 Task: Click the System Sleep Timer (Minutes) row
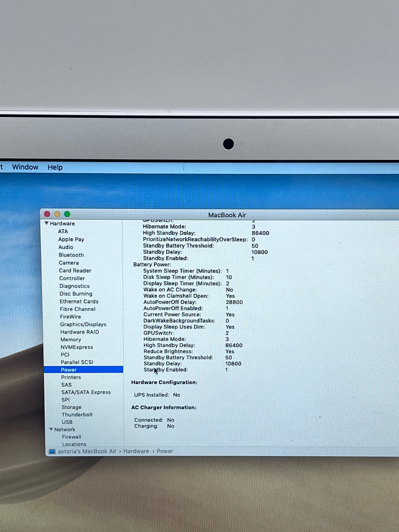coord(186,271)
